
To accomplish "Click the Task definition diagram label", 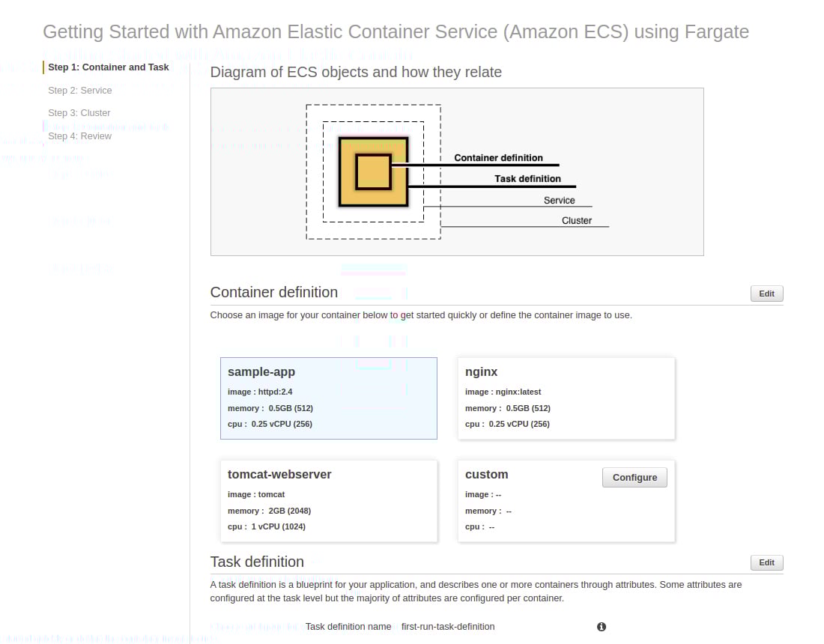I will tap(527, 178).
